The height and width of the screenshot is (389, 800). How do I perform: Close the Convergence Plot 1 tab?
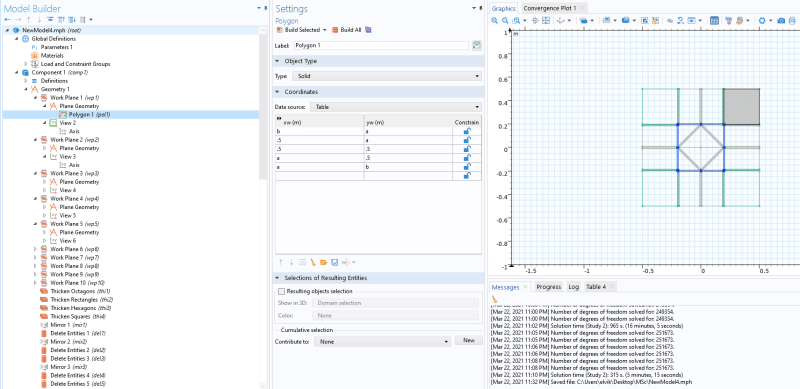click(x=583, y=8)
